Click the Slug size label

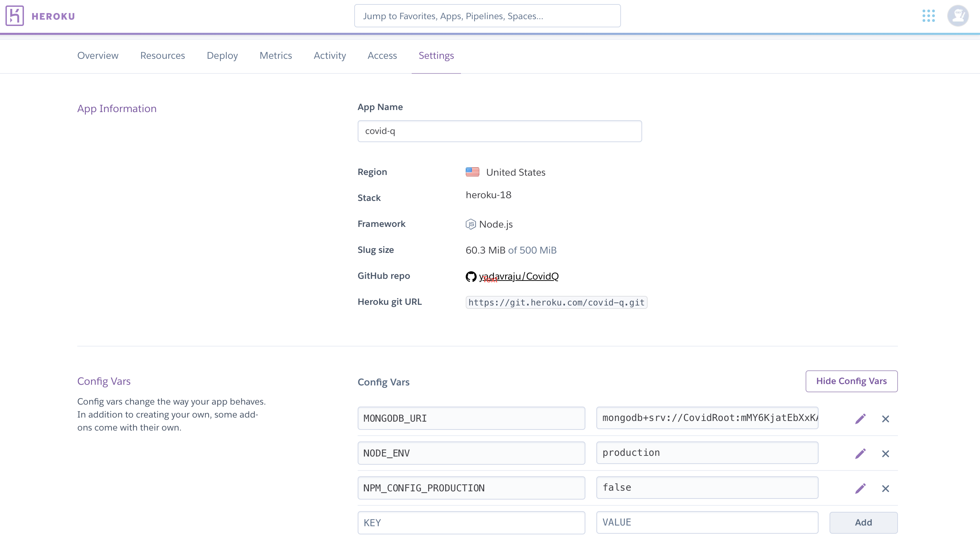click(376, 250)
